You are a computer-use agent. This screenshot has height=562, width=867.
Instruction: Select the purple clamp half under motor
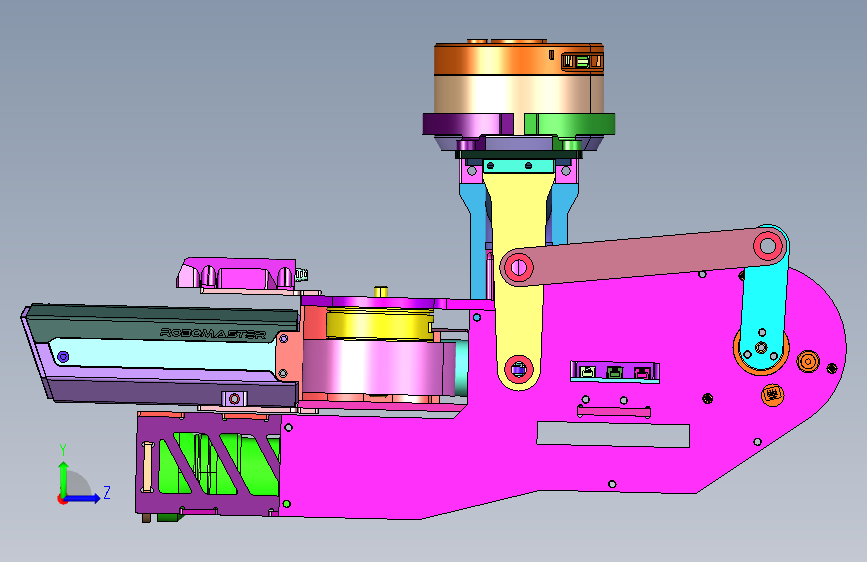[469, 124]
